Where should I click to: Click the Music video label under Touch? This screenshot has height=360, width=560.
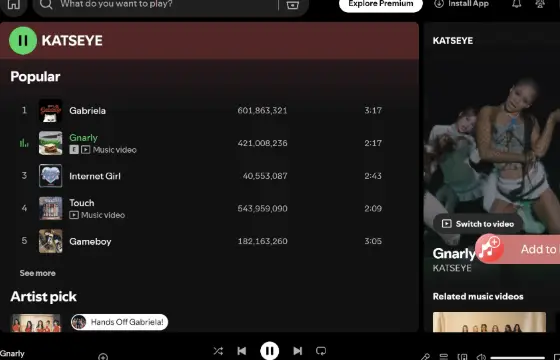pyautogui.click(x=103, y=215)
